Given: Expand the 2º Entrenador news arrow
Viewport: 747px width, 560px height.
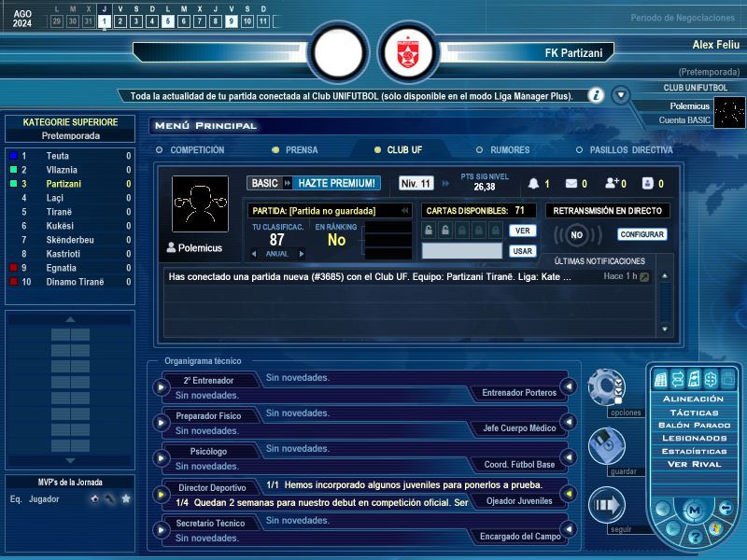Looking at the screenshot, I should point(161,387).
